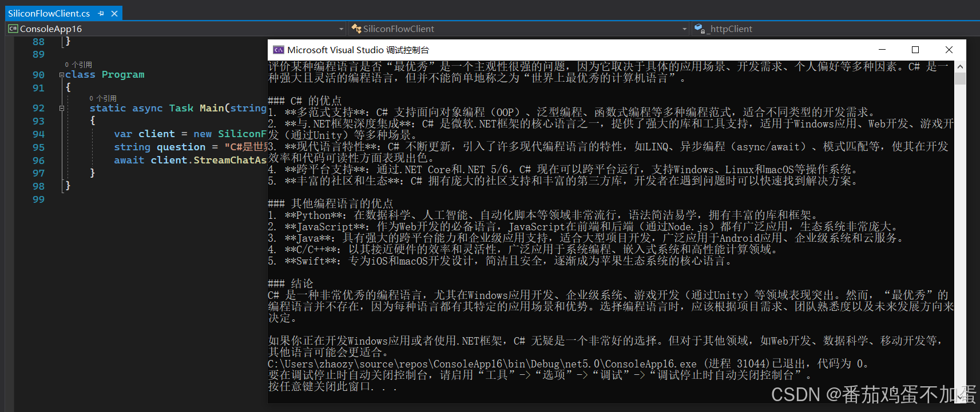This screenshot has height=412, width=980.
Task: Collapse the class Program block
Action: (x=62, y=75)
